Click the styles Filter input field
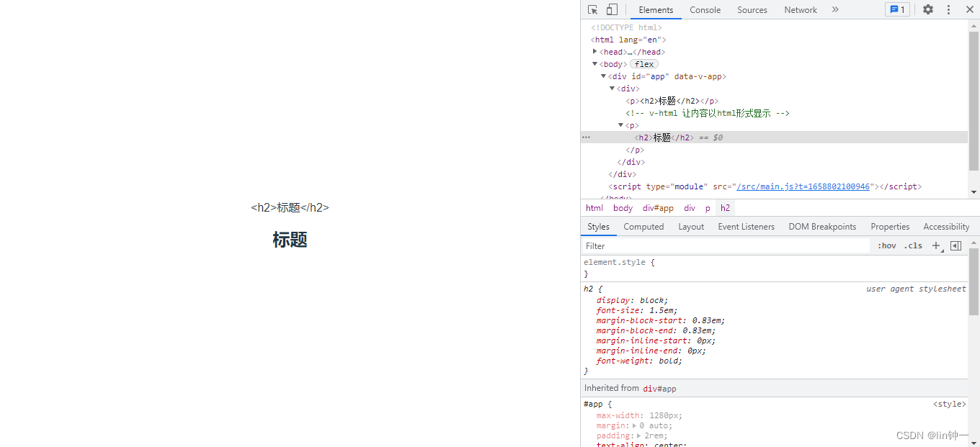This screenshot has height=447, width=980. click(x=724, y=245)
